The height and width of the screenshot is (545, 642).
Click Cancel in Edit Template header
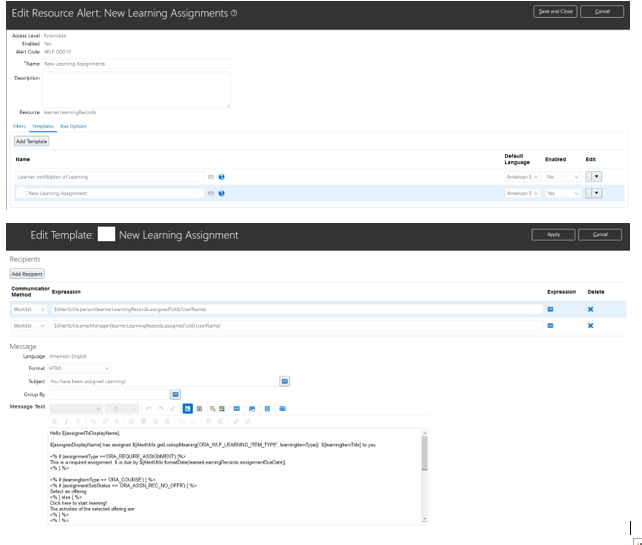tap(600, 235)
